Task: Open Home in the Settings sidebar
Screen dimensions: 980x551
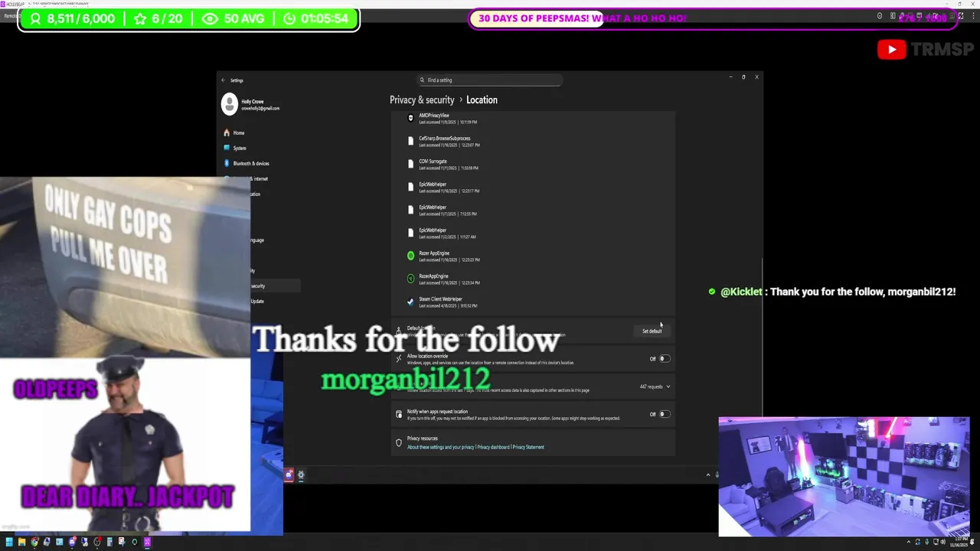Action: click(x=234, y=132)
